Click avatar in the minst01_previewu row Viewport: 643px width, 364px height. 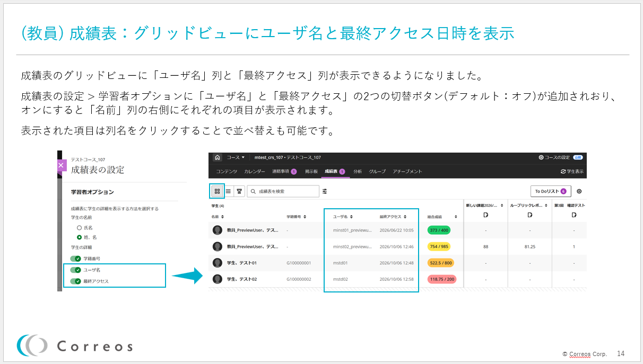(x=218, y=230)
